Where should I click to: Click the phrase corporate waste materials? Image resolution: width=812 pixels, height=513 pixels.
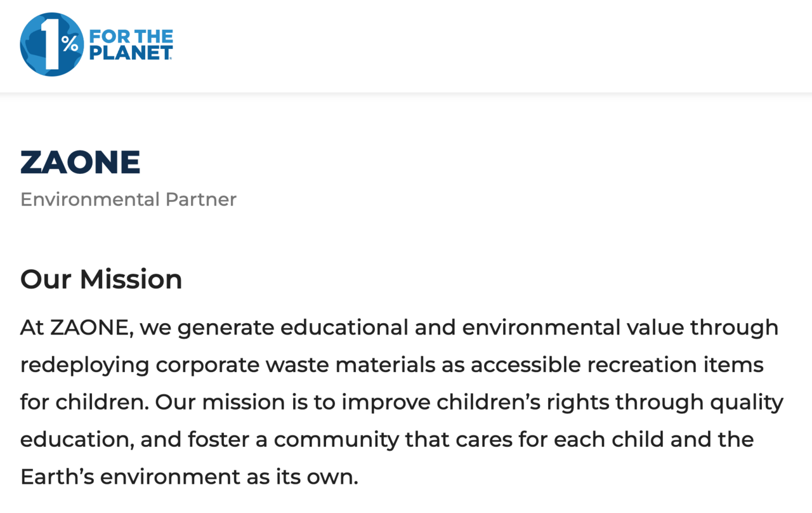click(x=296, y=366)
